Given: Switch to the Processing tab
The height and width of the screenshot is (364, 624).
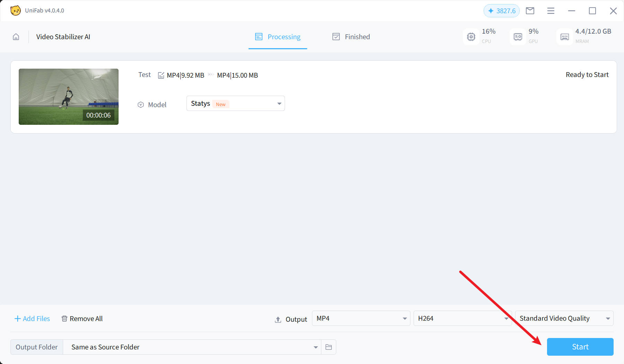Looking at the screenshot, I should (x=278, y=37).
